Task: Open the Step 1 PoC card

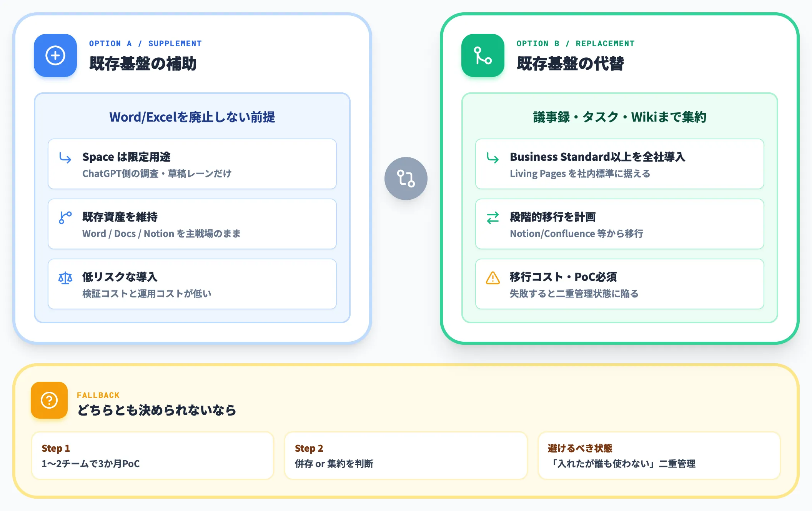Action: pyautogui.click(x=153, y=456)
